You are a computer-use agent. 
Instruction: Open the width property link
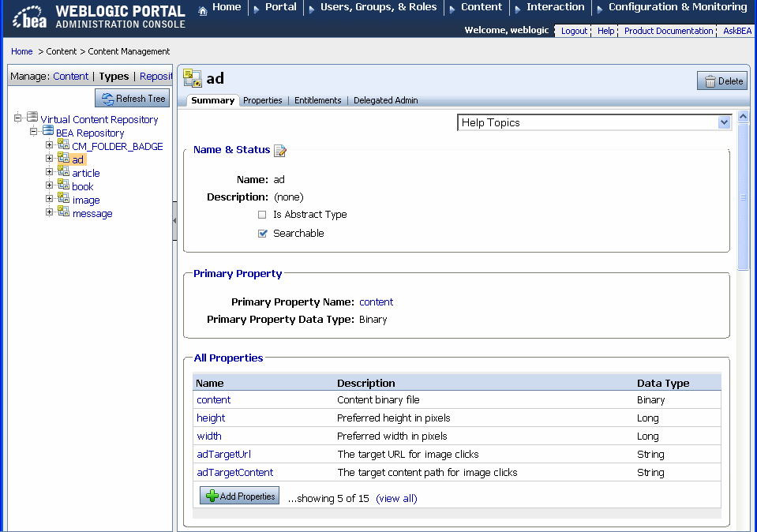[209, 436]
